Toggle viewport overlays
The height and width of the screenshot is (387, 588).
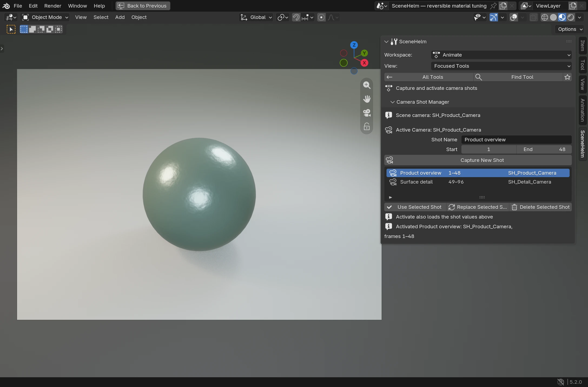pyautogui.click(x=513, y=17)
